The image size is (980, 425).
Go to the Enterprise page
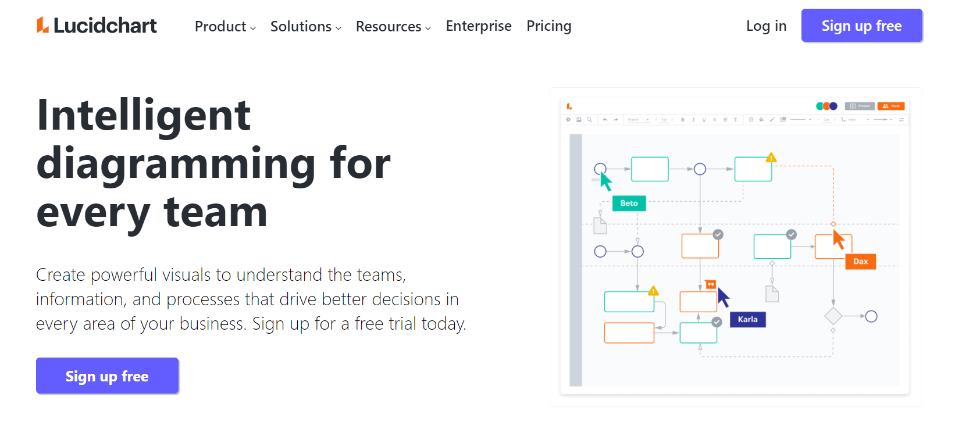click(479, 26)
